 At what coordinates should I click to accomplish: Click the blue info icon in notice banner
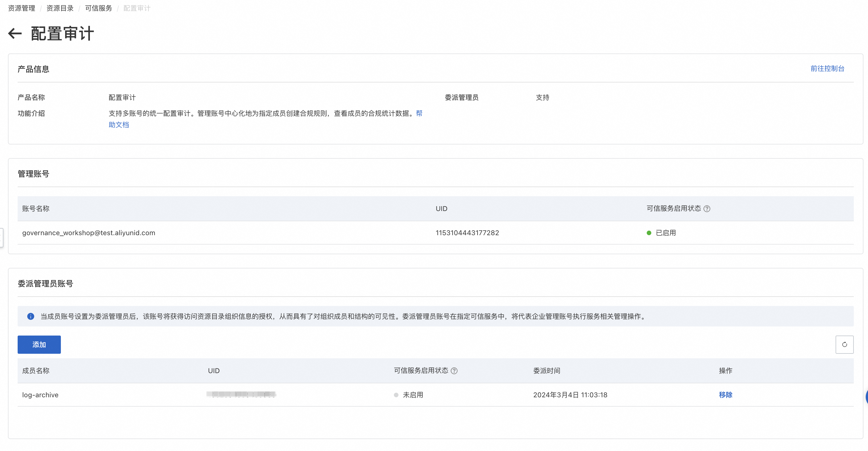click(31, 316)
